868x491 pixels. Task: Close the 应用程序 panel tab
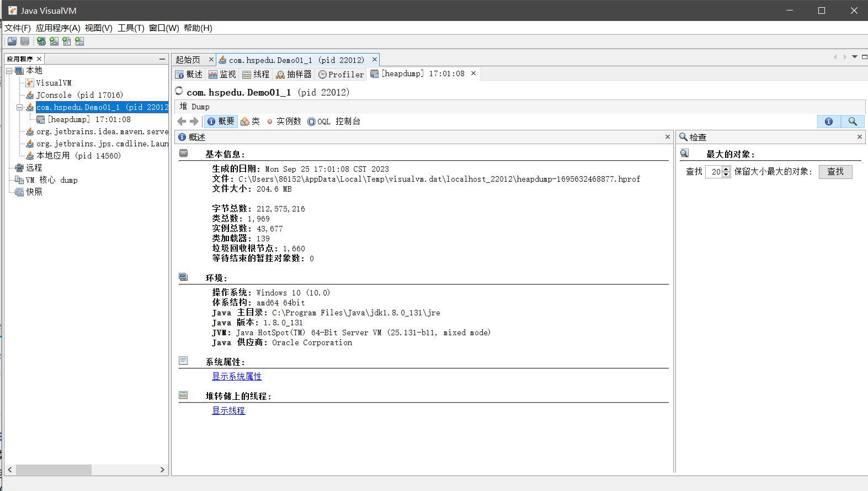[39, 59]
